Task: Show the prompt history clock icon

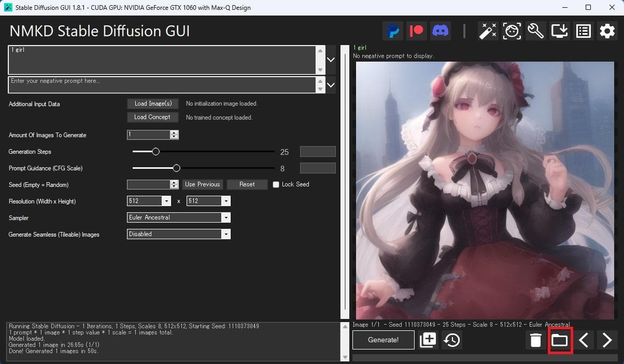Action: pos(452,340)
